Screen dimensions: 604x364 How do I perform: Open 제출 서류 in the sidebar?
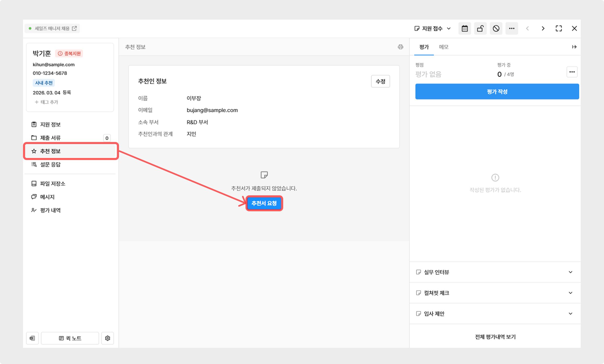tap(70, 138)
